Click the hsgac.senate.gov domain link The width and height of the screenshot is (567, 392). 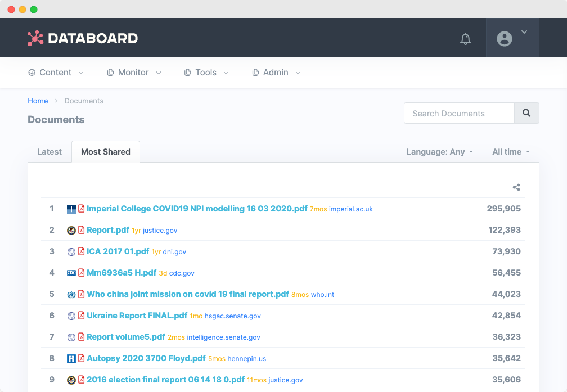click(x=232, y=316)
